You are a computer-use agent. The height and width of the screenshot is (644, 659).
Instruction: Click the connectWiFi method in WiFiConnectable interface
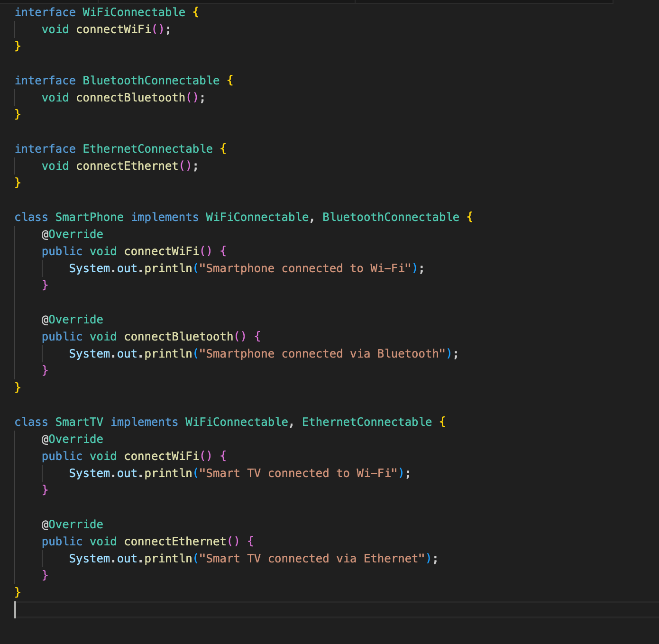click(113, 29)
